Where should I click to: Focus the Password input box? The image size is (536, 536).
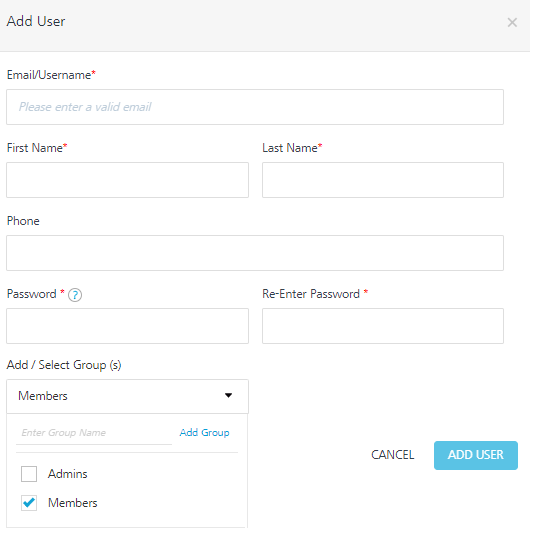[127, 326]
